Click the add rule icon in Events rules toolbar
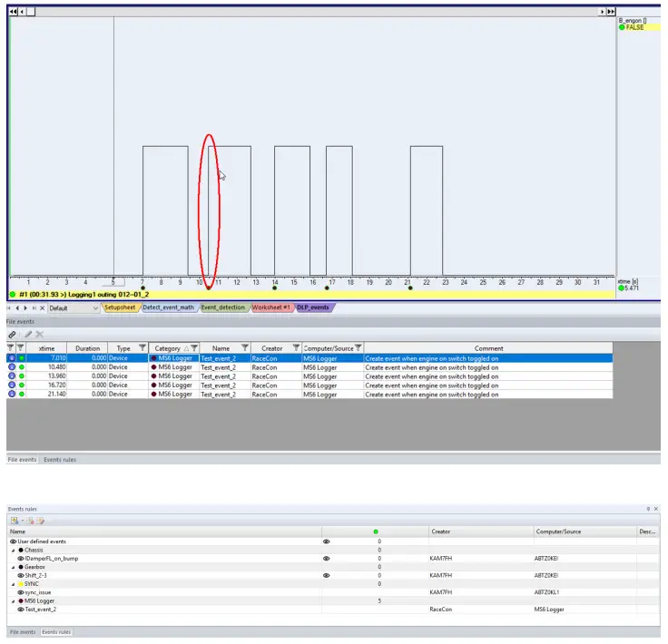 (x=15, y=521)
